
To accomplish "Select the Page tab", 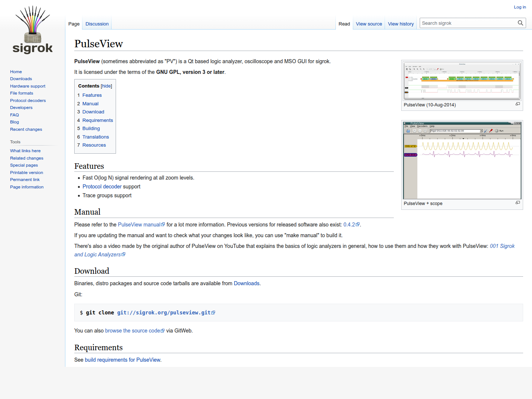I will (74, 24).
